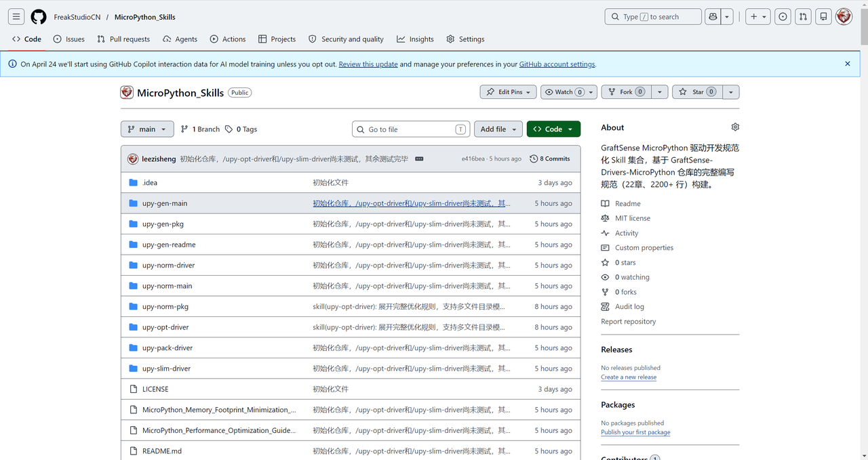868x460 pixels.
Task: Click the README.md file icon
Action: pyautogui.click(x=134, y=451)
